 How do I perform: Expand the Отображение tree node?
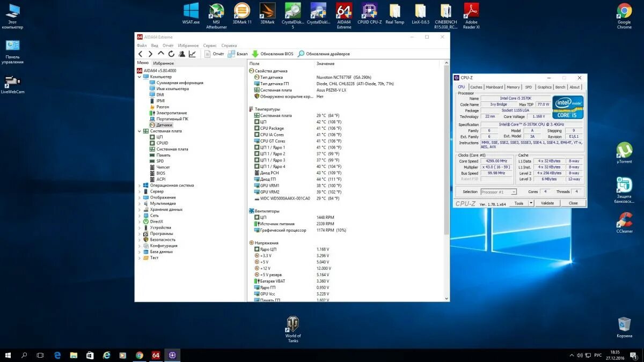pos(140,197)
